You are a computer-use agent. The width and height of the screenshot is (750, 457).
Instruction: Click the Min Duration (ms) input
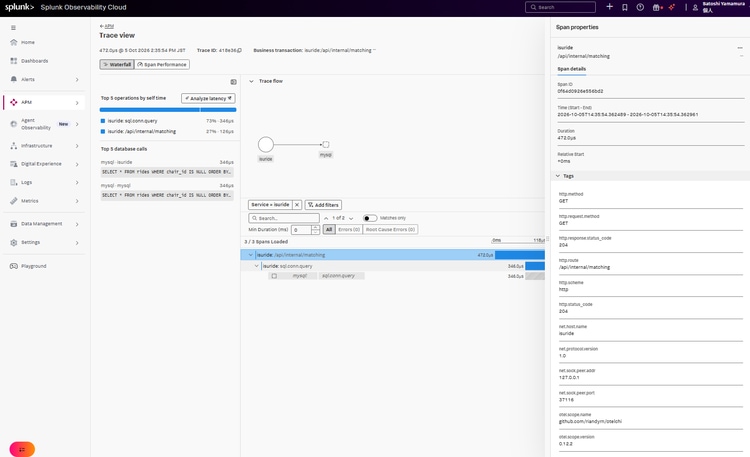tap(301, 230)
